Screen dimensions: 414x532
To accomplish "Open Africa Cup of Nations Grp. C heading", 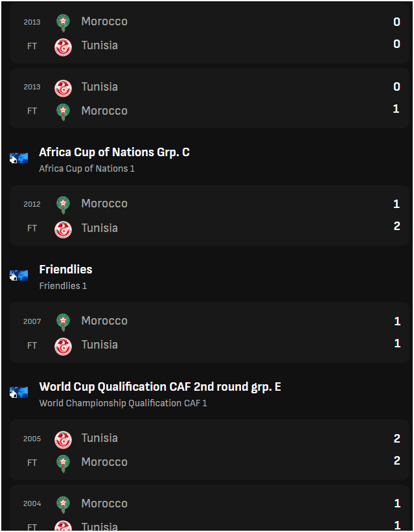I will (x=115, y=152).
